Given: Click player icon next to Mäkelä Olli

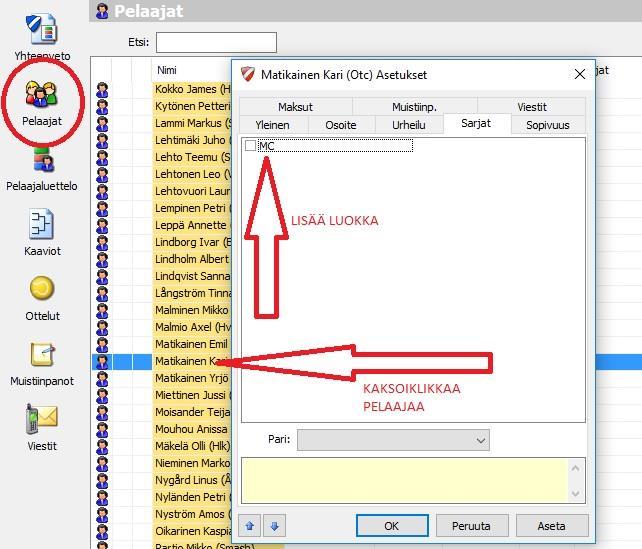Looking at the screenshot, I should coord(102,446).
